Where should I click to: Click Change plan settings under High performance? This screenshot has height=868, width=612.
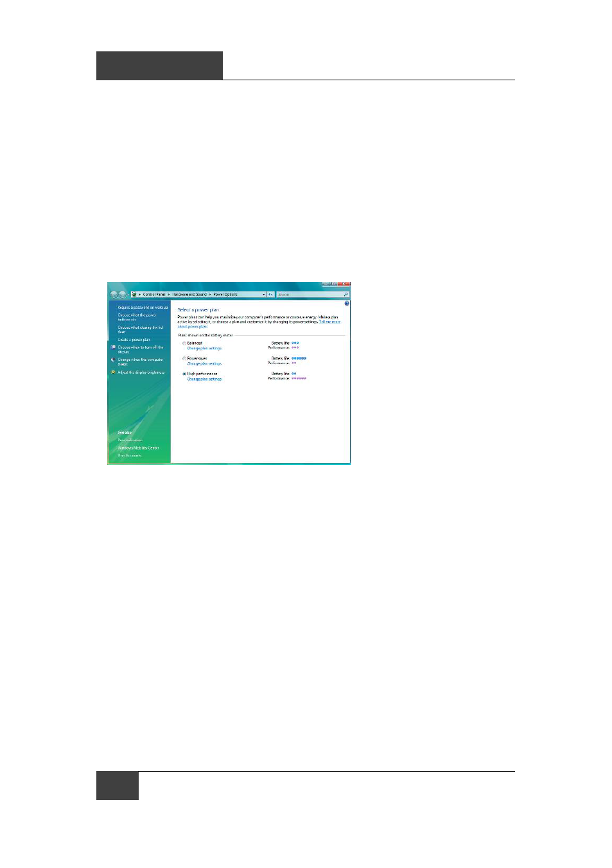(x=204, y=379)
